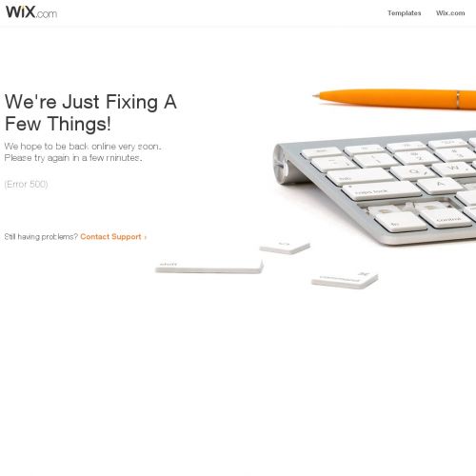This screenshot has width=476, height=476.
Task: Click the control key on keyboard
Action: (446, 218)
